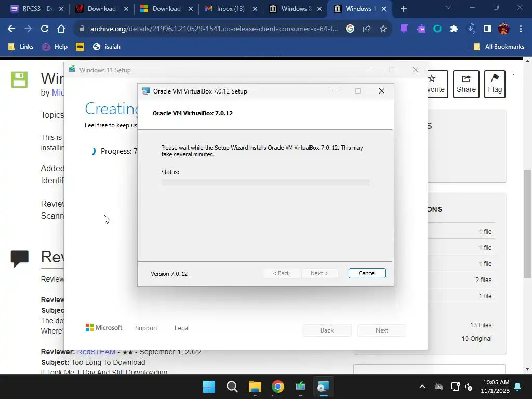Viewport: 532px width, 399px height.
Task: Click the Microsoft logo in Windows 11 Setup
Action: 104,327
